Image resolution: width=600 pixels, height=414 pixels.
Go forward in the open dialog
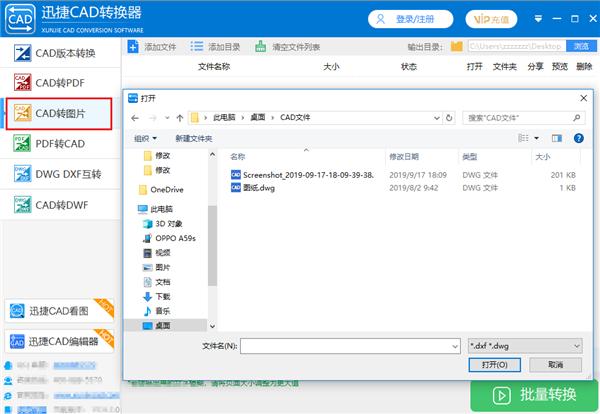152,118
